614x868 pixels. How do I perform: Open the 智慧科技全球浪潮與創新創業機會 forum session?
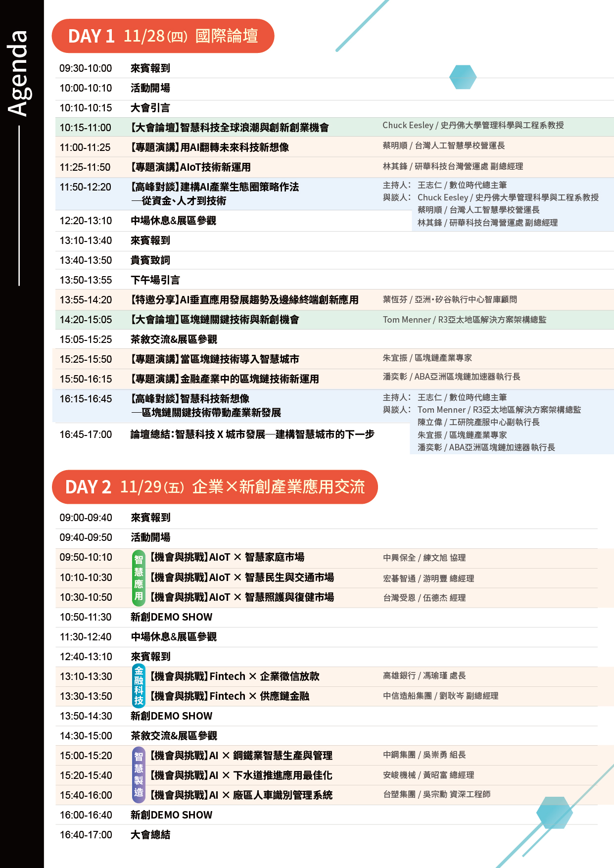coord(230,128)
